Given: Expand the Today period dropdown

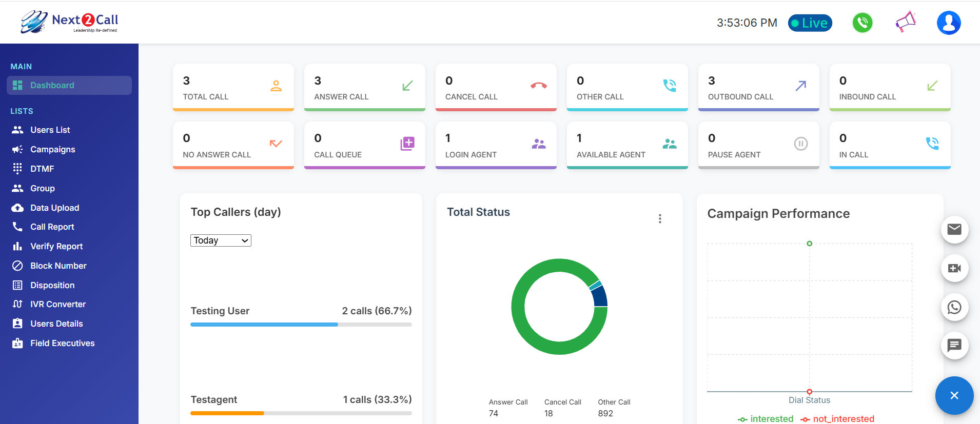Looking at the screenshot, I should click(221, 240).
